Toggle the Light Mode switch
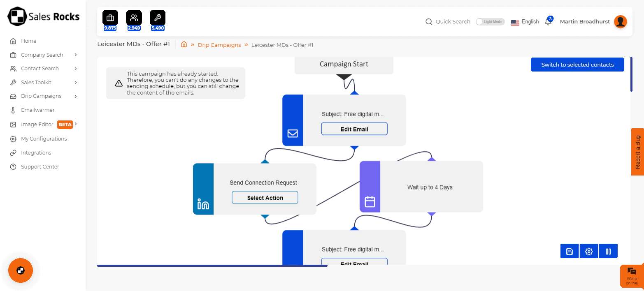 tap(490, 22)
